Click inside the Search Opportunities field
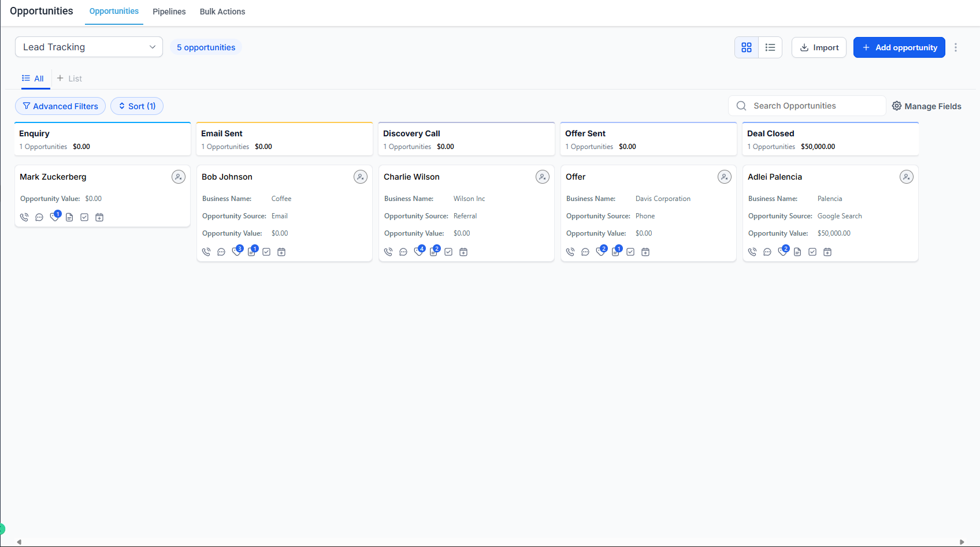The height and width of the screenshot is (547, 980). (x=809, y=106)
